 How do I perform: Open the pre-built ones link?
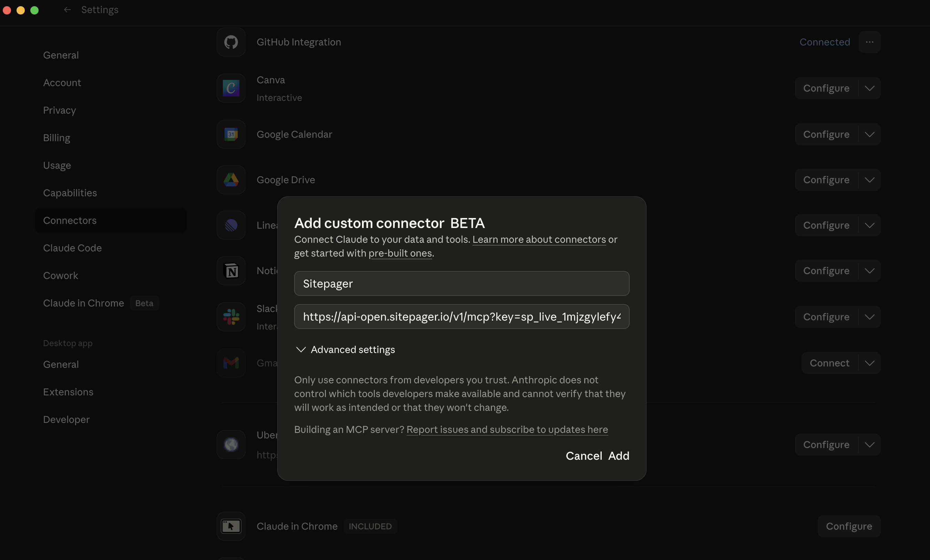click(400, 253)
